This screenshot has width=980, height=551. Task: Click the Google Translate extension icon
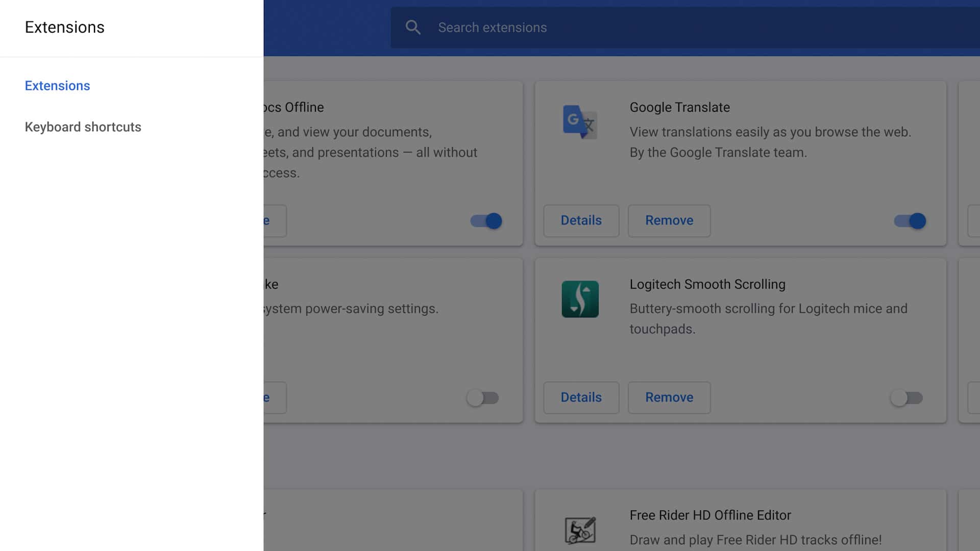tap(580, 122)
